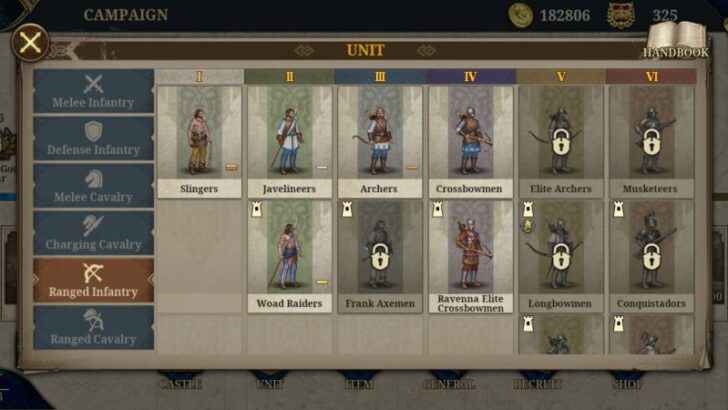Click the gold coin currency icon
Screen dimensions: 728x410
[520, 15]
